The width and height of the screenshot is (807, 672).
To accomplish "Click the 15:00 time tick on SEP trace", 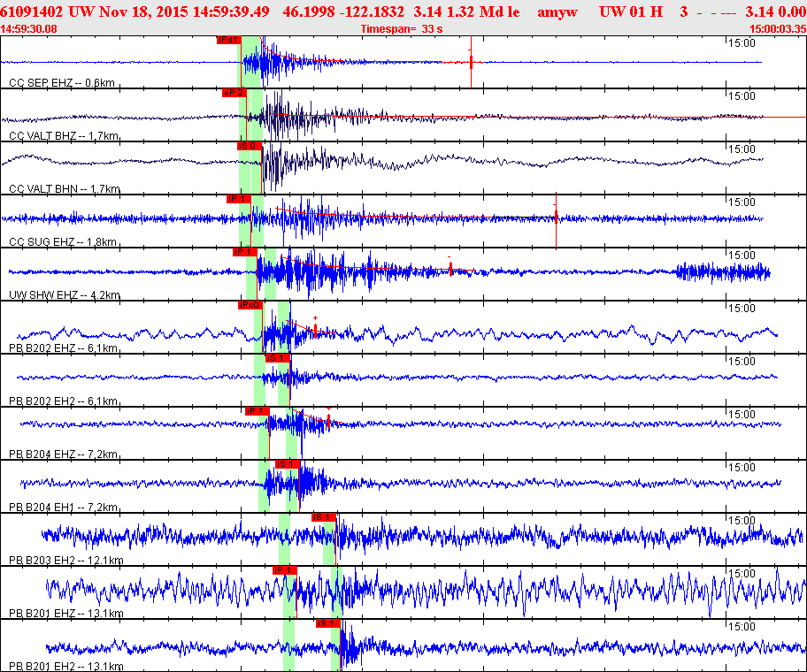I will click(742, 42).
